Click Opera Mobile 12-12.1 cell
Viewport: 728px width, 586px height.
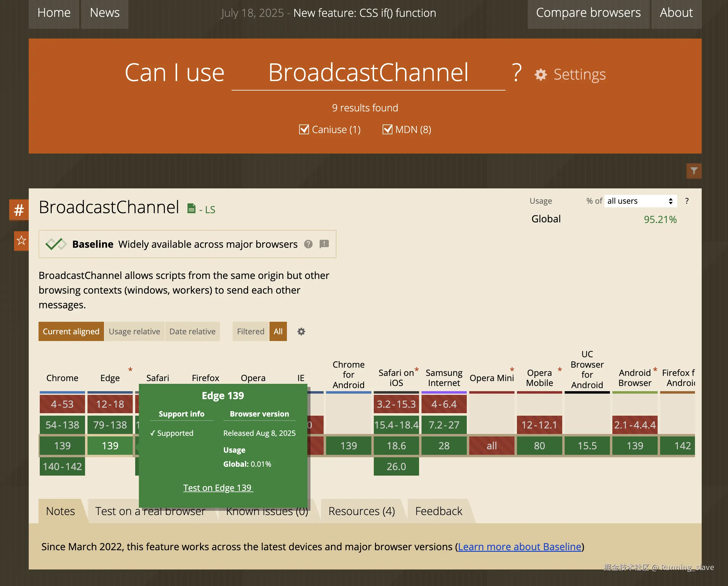[540, 425]
